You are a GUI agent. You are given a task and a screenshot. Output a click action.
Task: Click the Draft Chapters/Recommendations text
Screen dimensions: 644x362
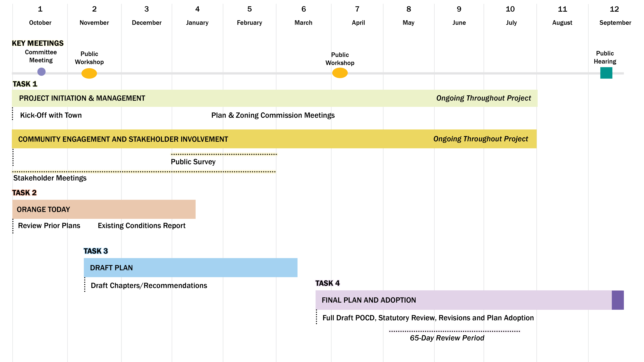pyautogui.click(x=149, y=285)
